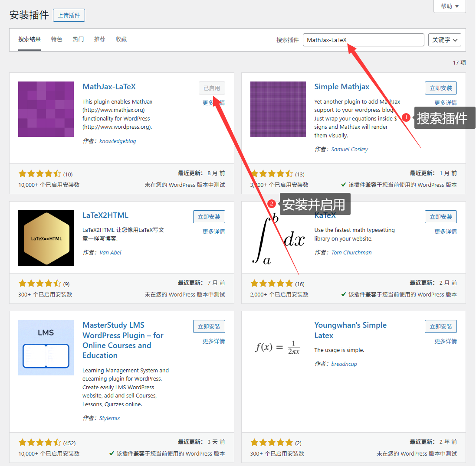Open more details for MasterStudy LMS
The width and height of the screenshot is (476, 466).
coord(214,342)
